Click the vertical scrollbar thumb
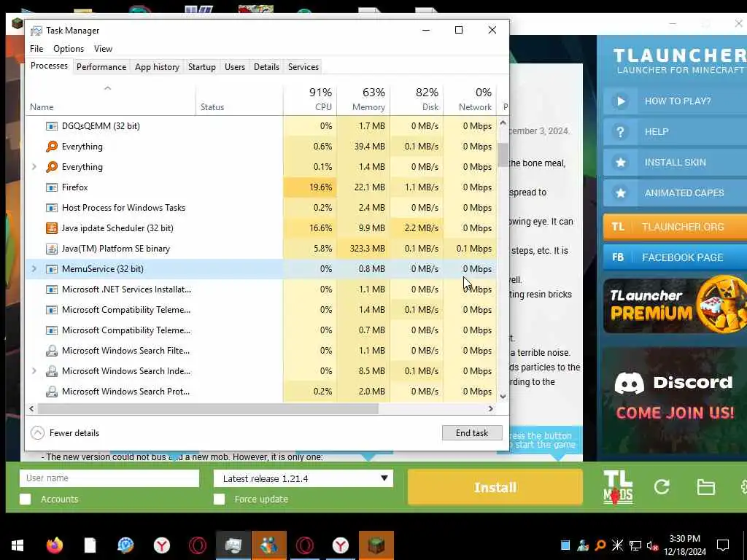Image resolution: width=747 pixels, height=560 pixels. 503,155
